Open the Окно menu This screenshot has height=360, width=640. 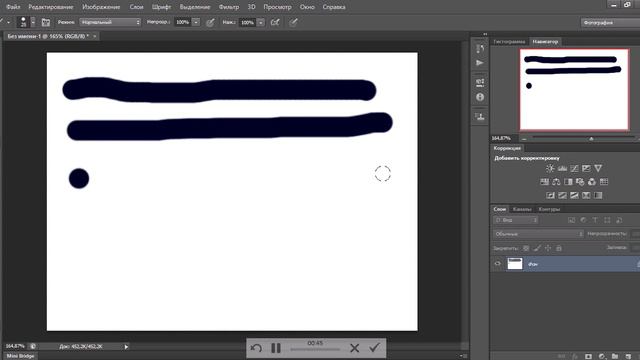point(307,7)
